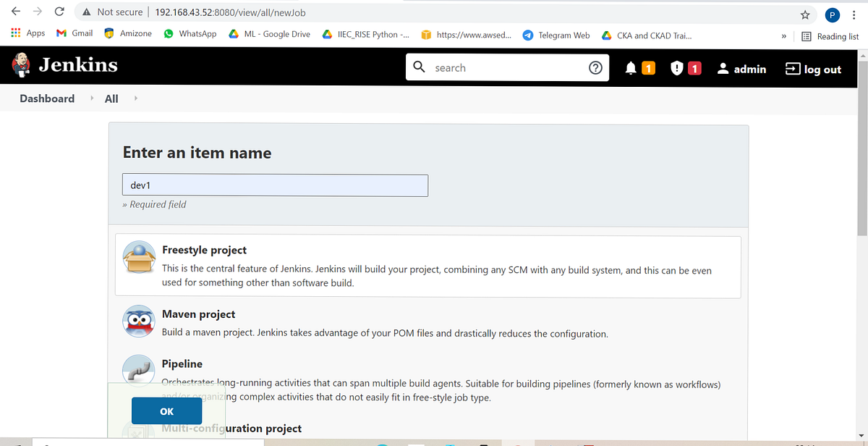View security warnings via the shield icon
The image size is (868, 446).
click(x=676, y=67)
